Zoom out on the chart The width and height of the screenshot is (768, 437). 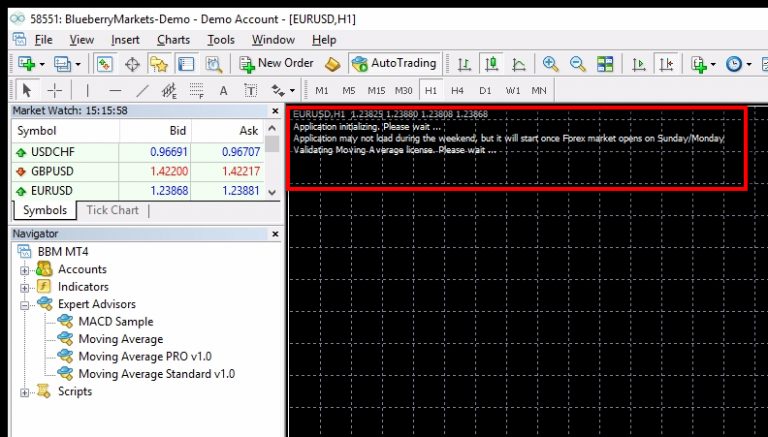point(577,64)
